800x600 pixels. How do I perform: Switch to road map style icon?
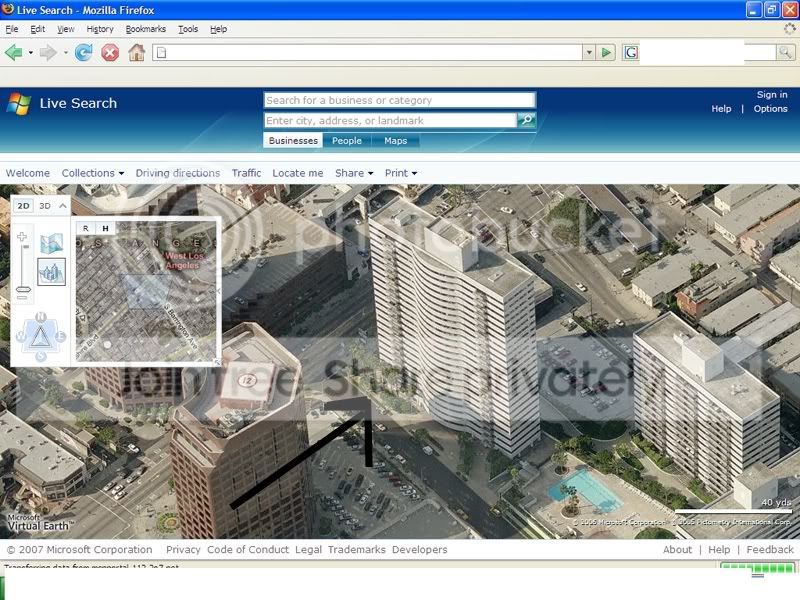(x=52, y=243)
